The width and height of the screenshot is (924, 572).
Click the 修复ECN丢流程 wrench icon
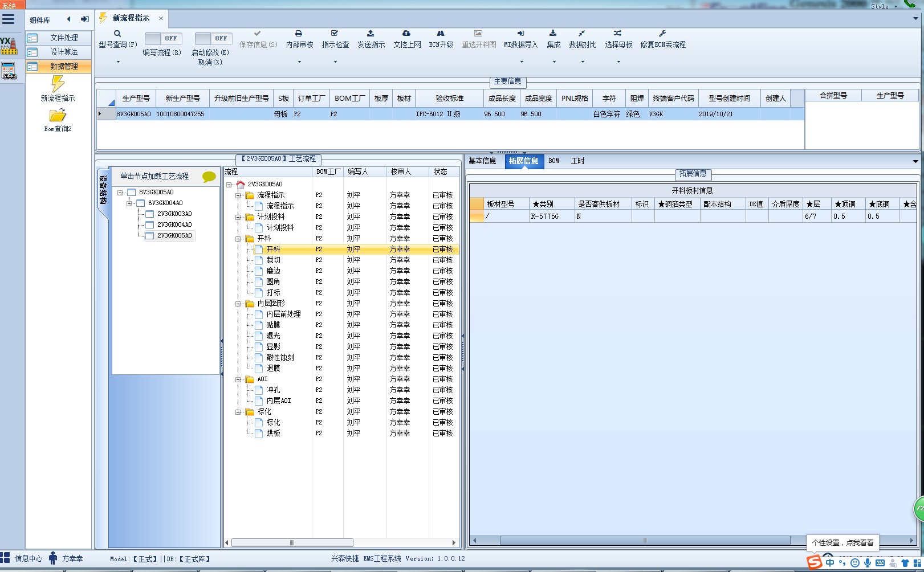coord(662,34)
